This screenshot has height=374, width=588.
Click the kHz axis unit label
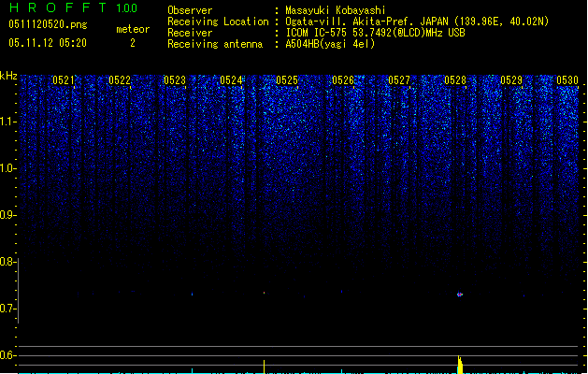(8, 76)
